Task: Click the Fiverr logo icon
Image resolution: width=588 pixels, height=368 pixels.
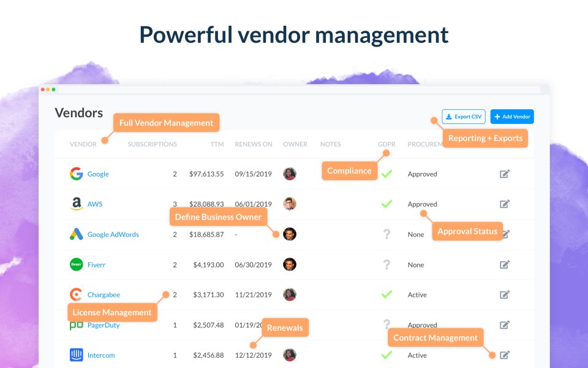Action: [x=76, y=264]
